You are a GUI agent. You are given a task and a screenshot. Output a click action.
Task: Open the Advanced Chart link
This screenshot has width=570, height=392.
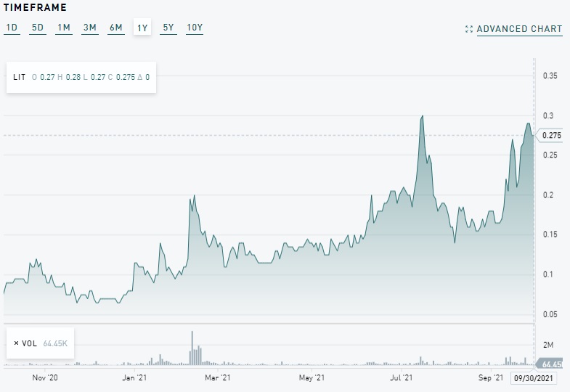[519, 29]
